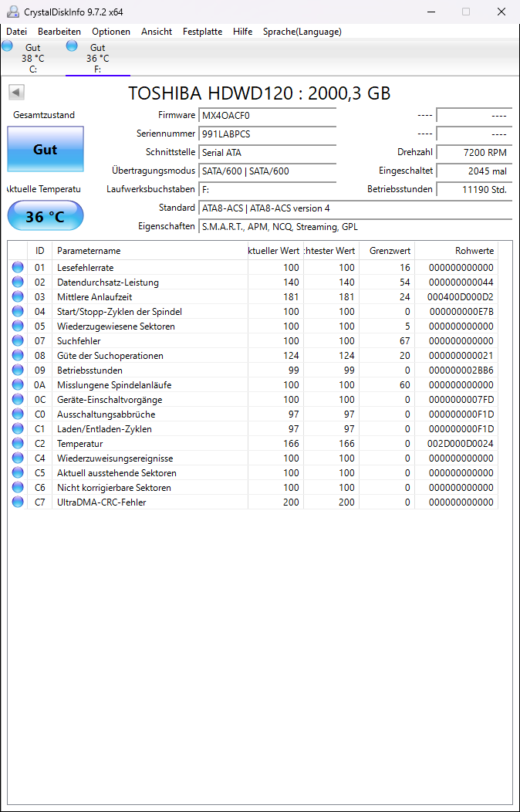Click the 36 °C temperature button

click(46, 216)
